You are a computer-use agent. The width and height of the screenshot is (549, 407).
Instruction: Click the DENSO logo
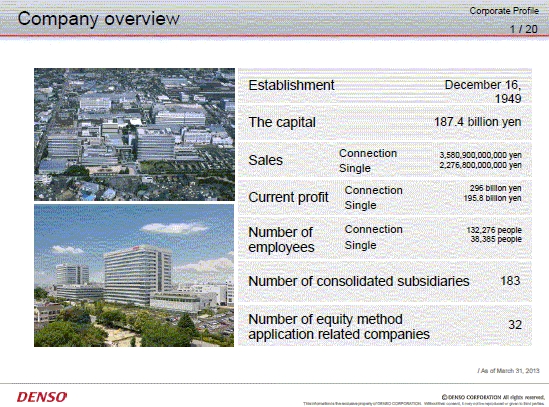coord(42,397)
